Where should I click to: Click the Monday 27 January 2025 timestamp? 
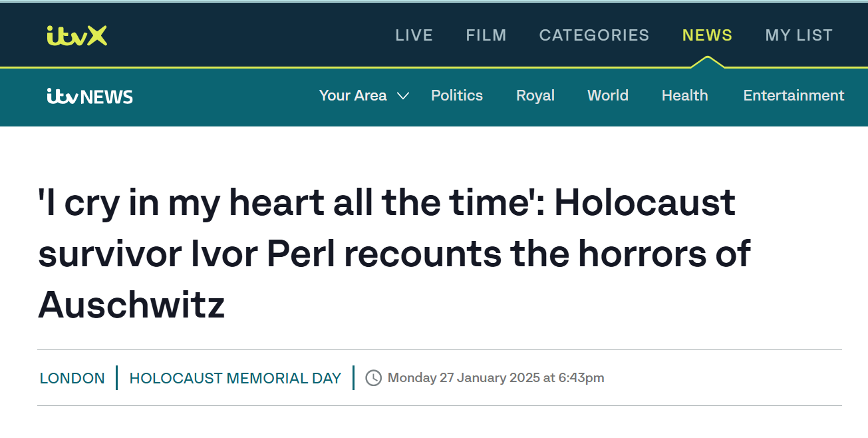[x=496, y=378]
